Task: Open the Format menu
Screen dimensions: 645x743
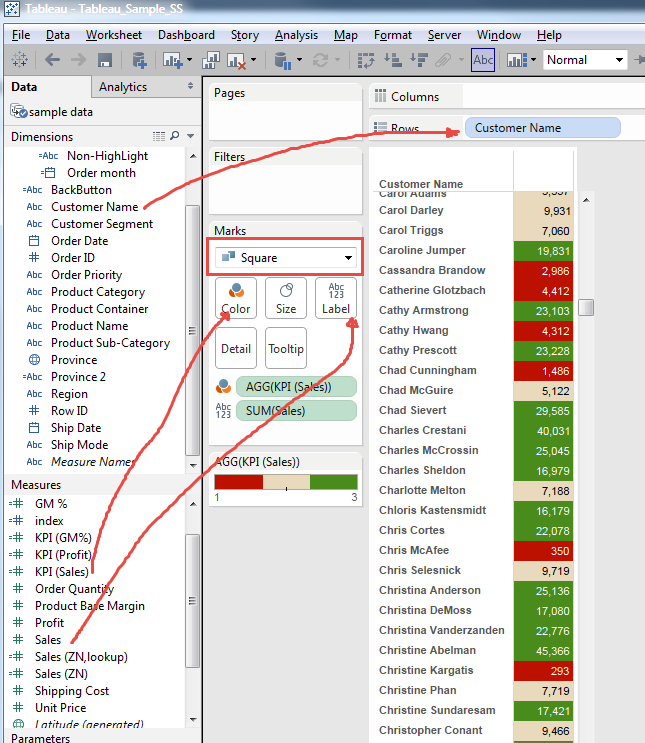Action: 393,35
